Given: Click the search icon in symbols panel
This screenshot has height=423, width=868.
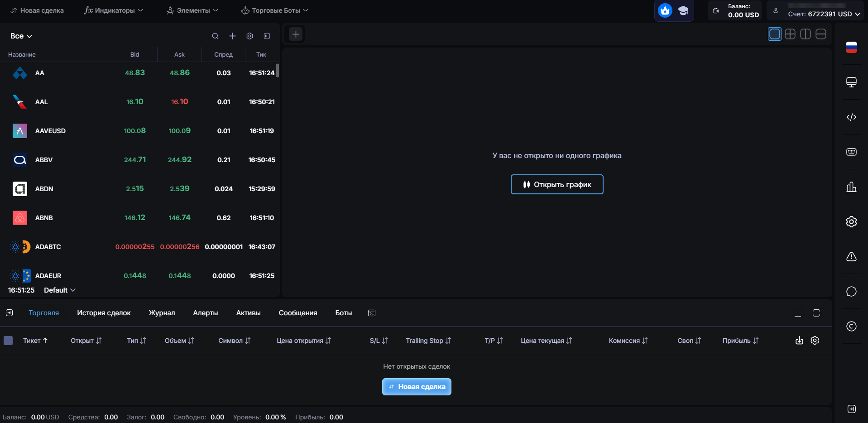Looking at the screenshot, I should tap(216, 36).
